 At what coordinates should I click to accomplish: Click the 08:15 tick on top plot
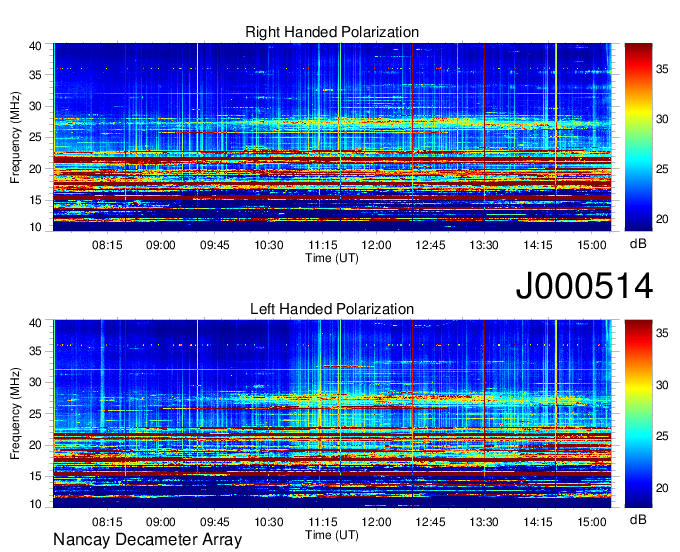(107, 245)
